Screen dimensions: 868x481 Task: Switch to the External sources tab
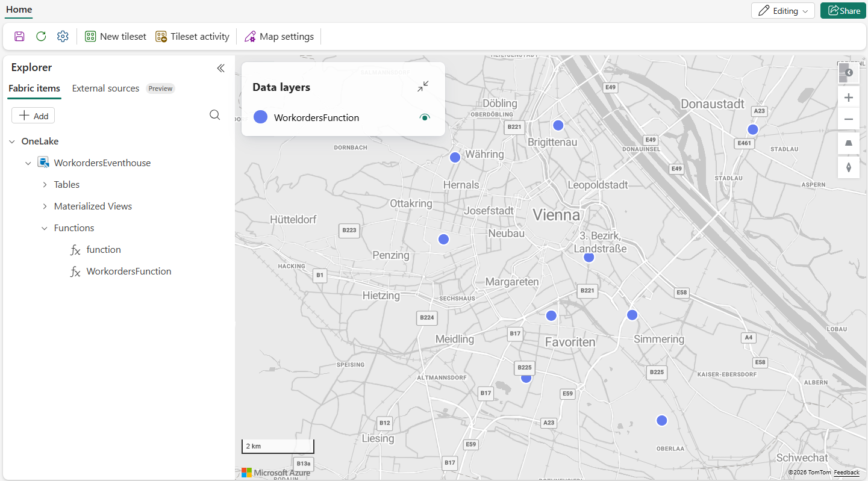tap(105, 88)
